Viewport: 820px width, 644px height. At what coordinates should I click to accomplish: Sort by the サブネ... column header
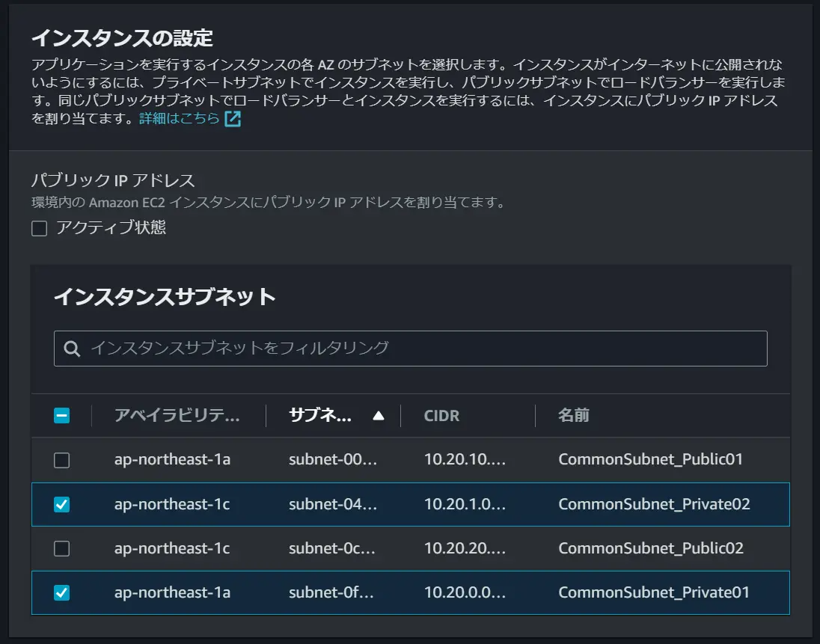coord(320,416)
